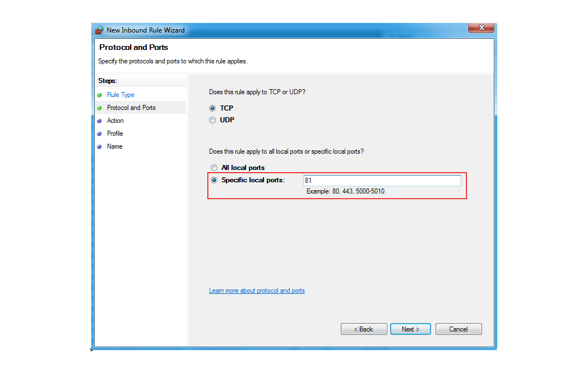The image size is (588, 373).
Task: Click 'Does this rule apply to TCP or UDP?' text
Action: coord(257,92)
